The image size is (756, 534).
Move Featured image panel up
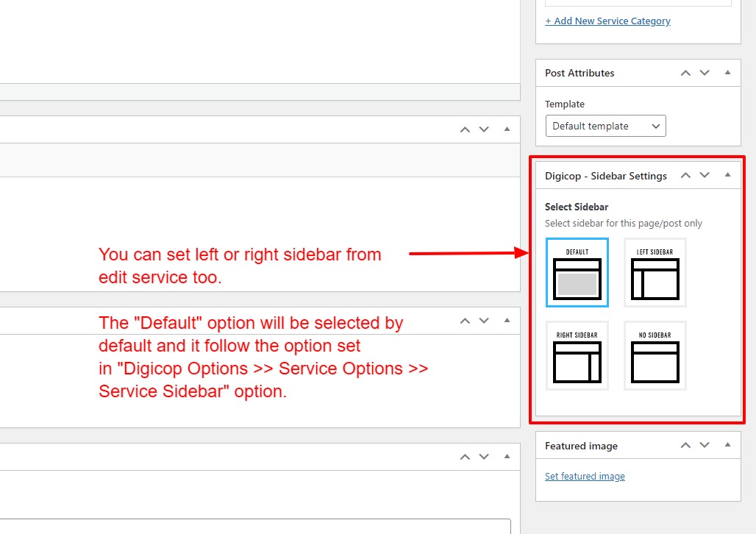click(685, 446)
